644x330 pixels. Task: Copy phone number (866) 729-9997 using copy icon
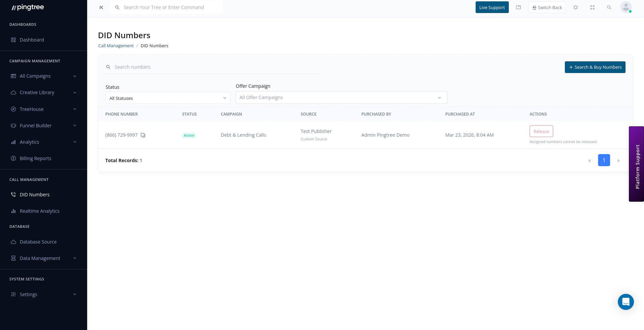pyautogui.click(x=143, y=135)
